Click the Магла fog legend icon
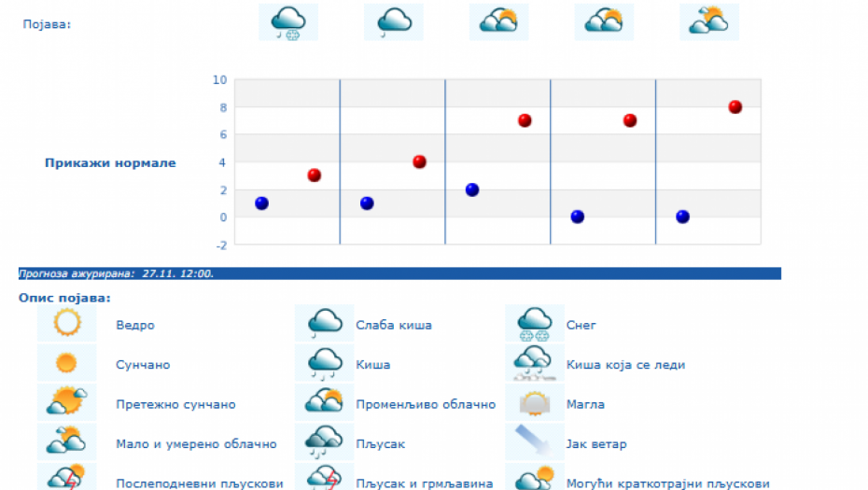 point(535,403)
